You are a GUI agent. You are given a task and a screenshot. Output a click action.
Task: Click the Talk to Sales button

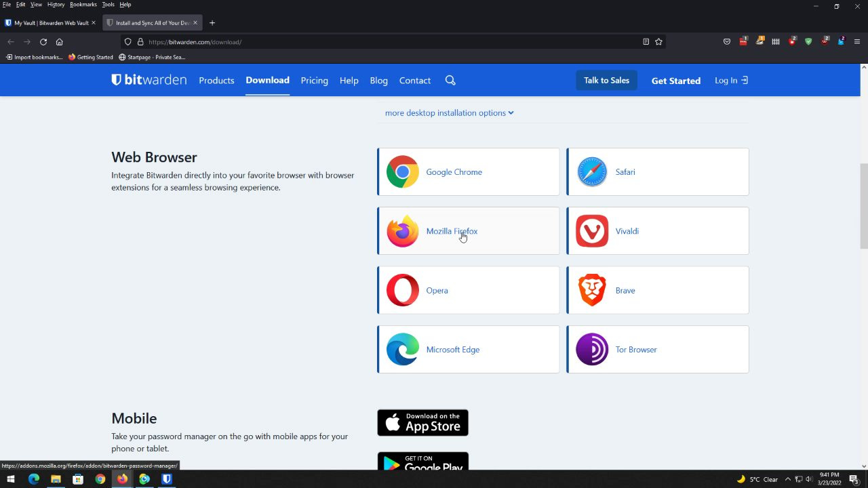(x=607, y=80)
